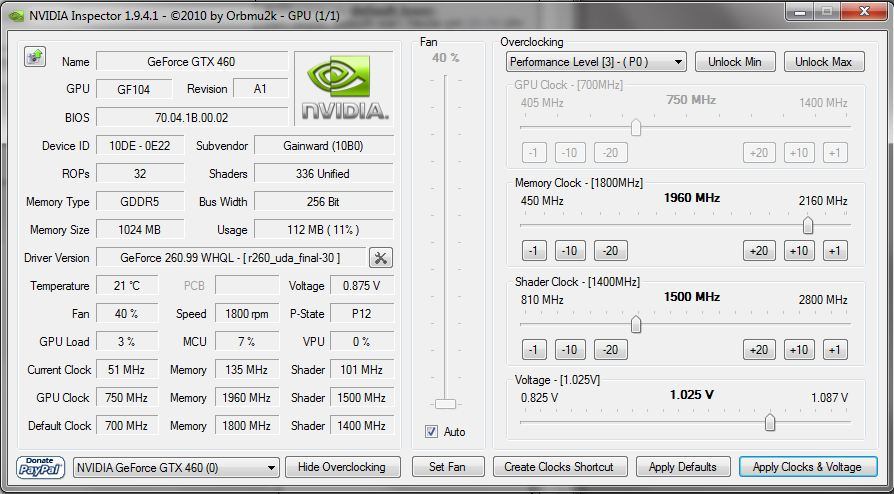Click the Name field GeForce GTX 460

pyautogui.click(x=192, y=62)
